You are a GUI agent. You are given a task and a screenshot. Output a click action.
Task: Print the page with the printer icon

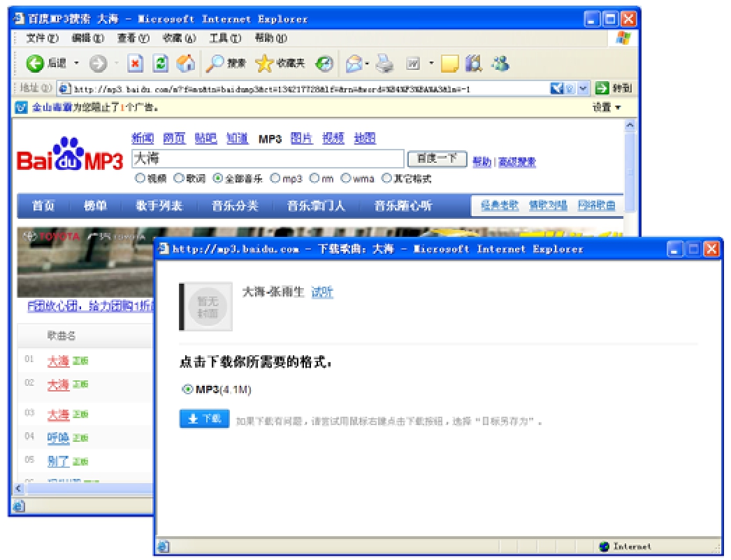(x=385, y=64)
